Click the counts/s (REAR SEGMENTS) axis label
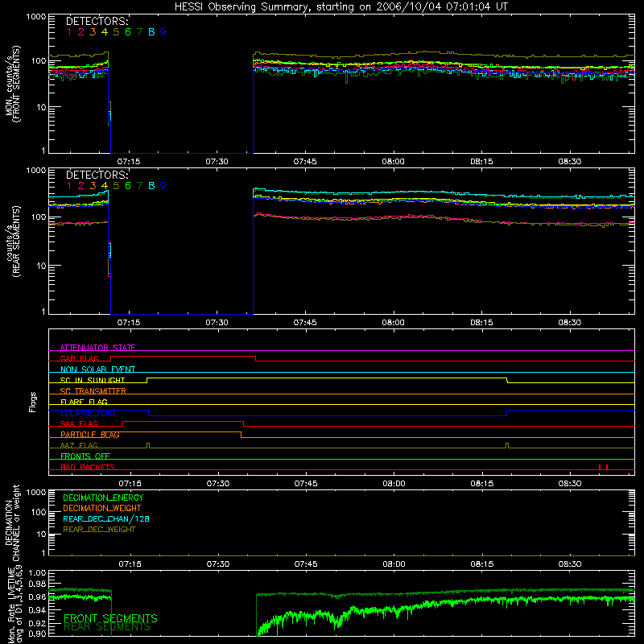The width and height of the screenshot is (644, 644). 13,242
